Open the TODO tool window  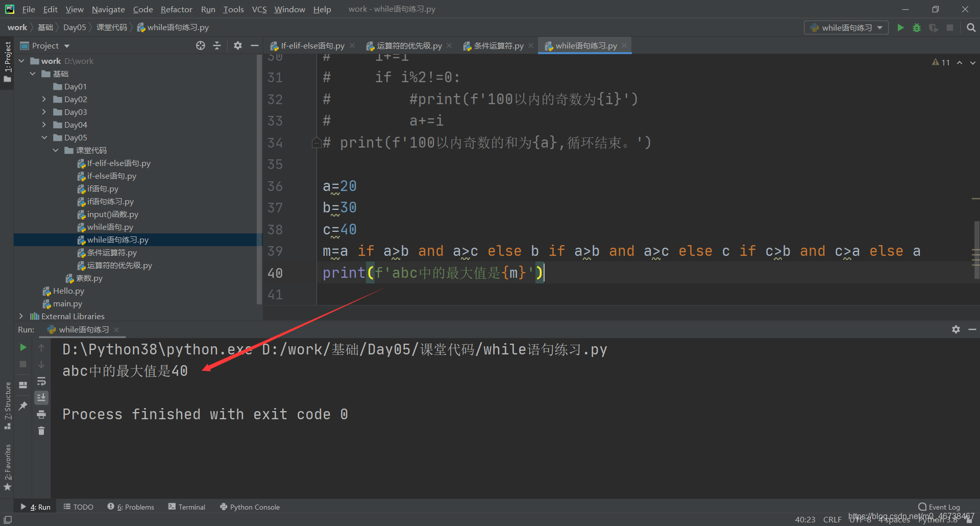pyautogui.click(x=79, y=507)
